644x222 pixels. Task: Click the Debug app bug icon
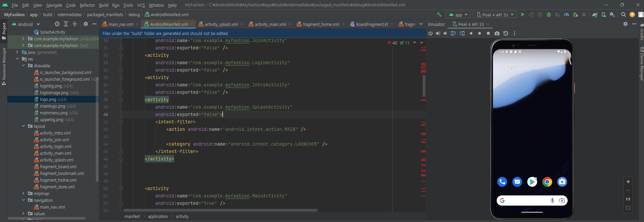click(x=549, y=14)
